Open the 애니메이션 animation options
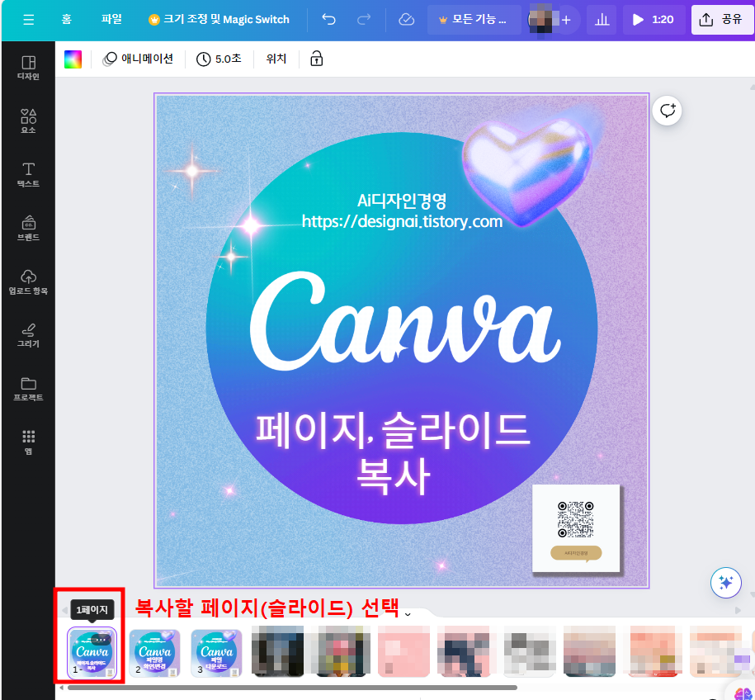The height and width of the screenshot is (700, 755). pos(138,59)
